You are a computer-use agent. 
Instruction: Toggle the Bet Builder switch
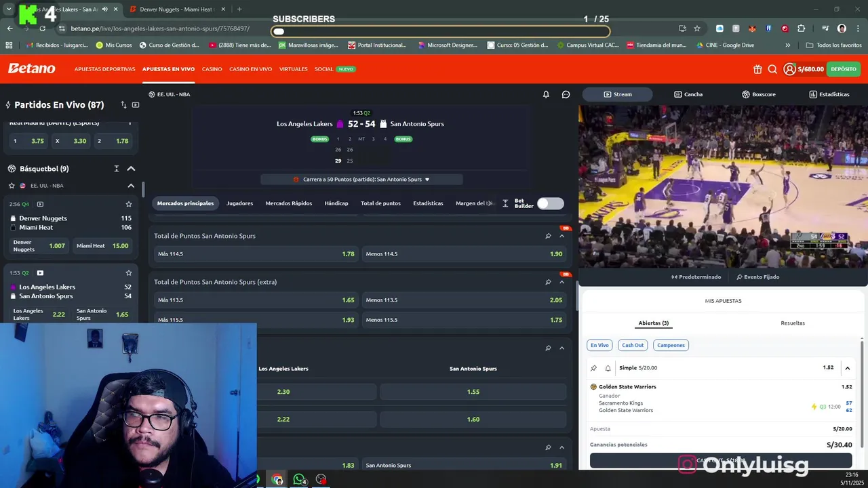click(x=550, y=203)
